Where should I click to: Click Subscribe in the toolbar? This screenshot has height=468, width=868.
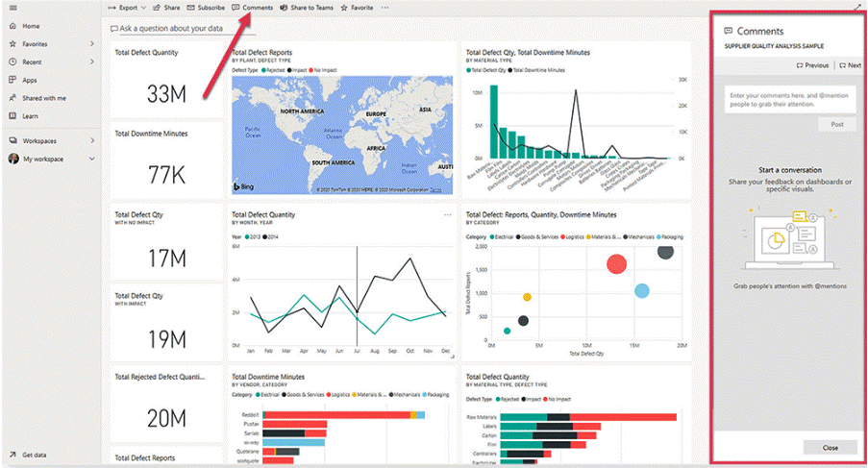[x=206, y=8]
